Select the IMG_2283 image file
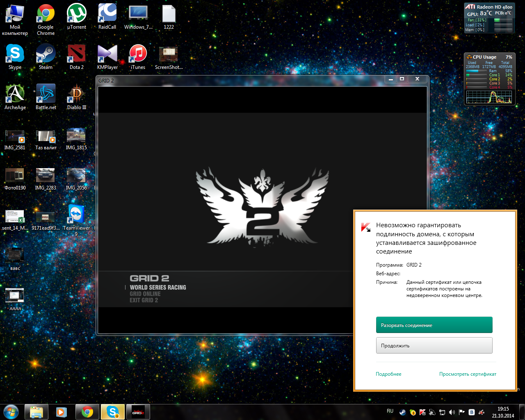 [46, 179]
